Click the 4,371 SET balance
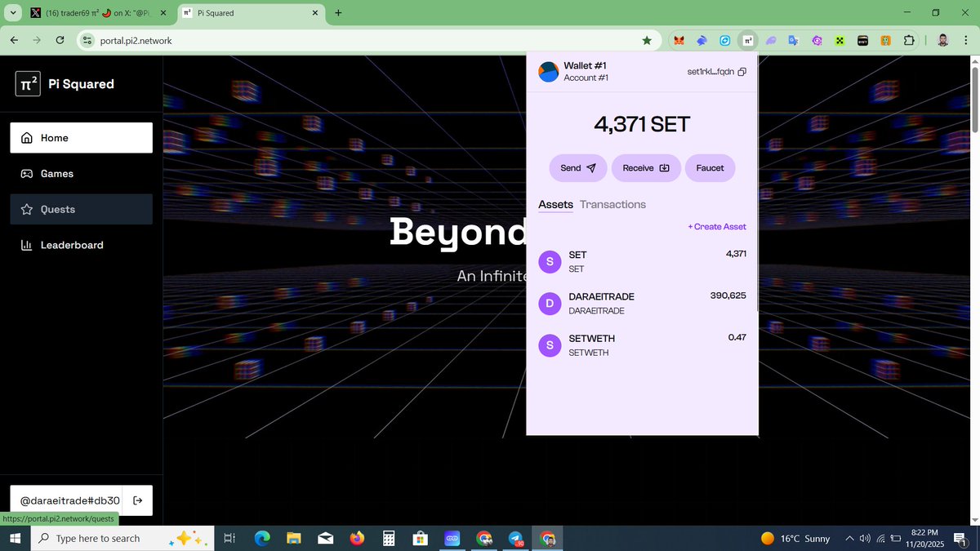The height and width of the screenshot is (551, 980). click(642, 124)
